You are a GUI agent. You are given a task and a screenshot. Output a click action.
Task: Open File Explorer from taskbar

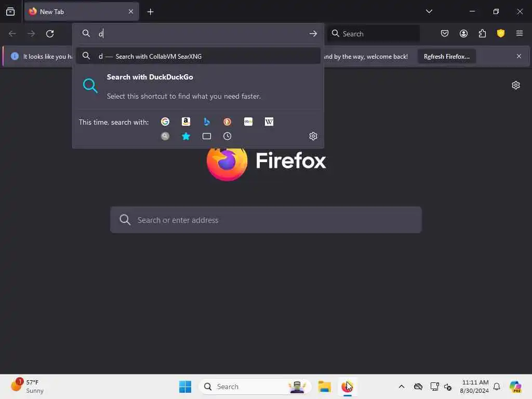[x=324, y=387]
